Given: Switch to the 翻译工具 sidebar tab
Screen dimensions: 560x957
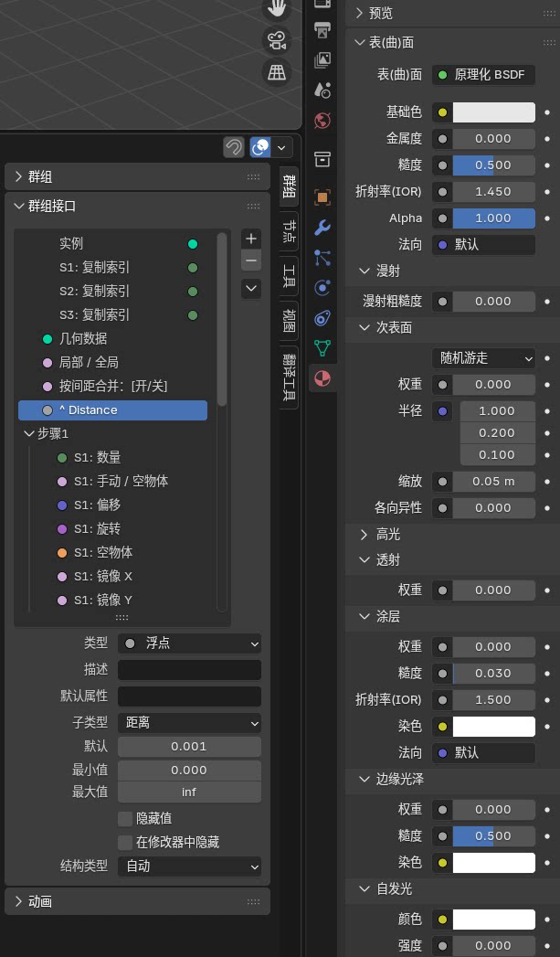Looking at the screenshot, I should [x=290, y=377].
